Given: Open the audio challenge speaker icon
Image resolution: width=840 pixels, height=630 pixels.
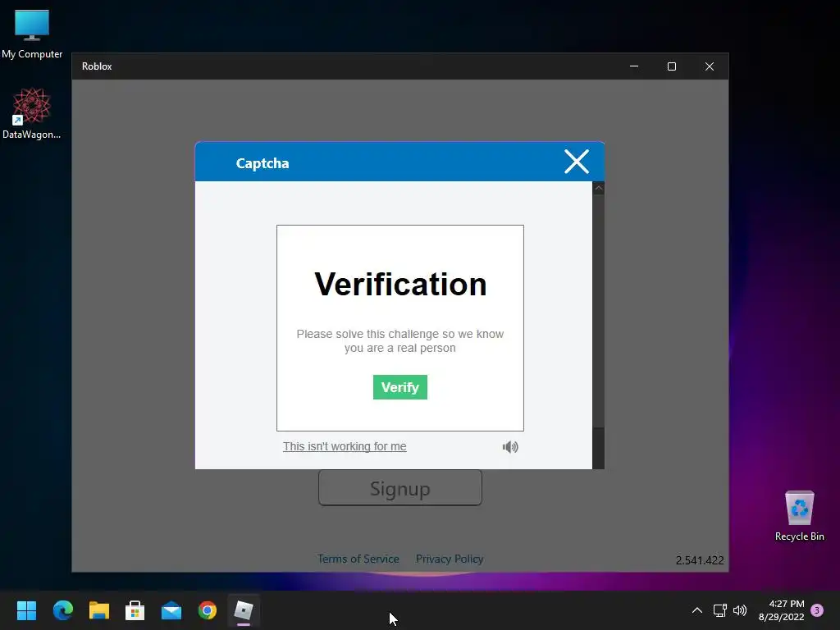Looking at the screenshot, I should (510, 447).
